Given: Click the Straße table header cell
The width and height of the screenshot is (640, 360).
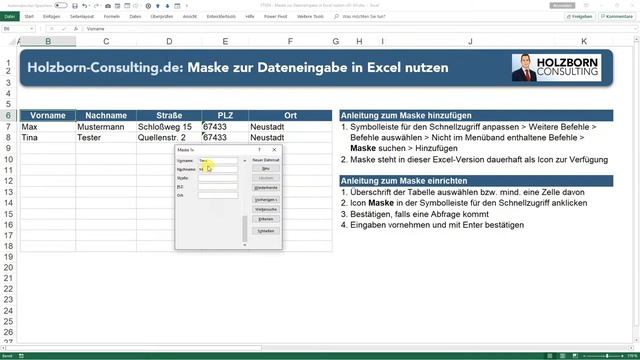Looking at the screenshot, I should point(169,116).
